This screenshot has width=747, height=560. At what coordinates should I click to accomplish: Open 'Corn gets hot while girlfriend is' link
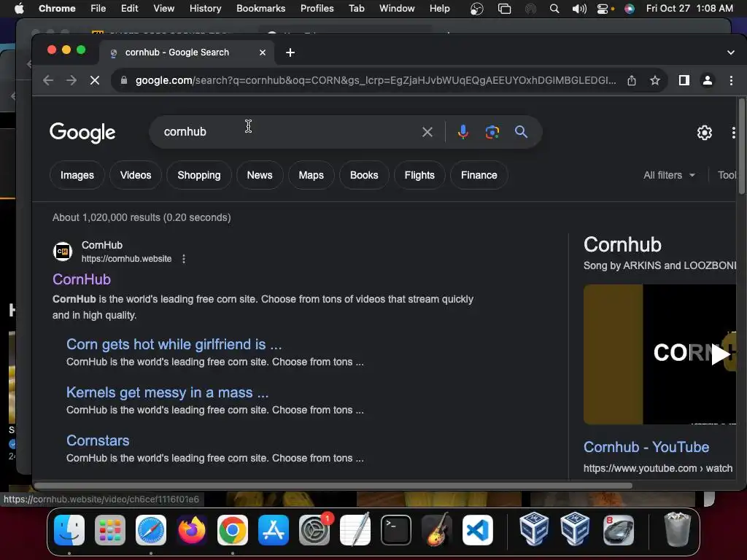(x=174, y=344)
